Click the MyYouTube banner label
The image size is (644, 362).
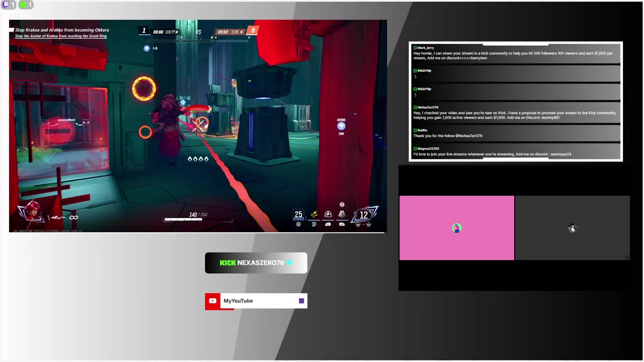(x=238, y=301)
